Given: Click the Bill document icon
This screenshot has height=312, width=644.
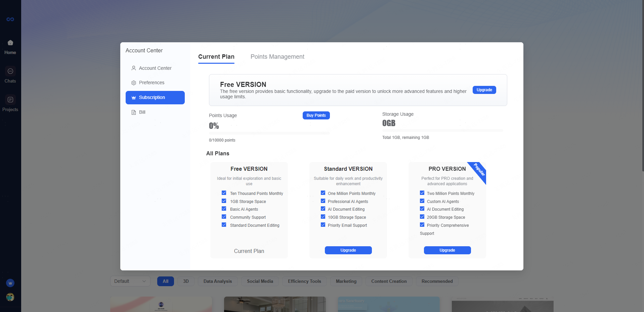Looking at the screenshot, I should coord(134,112).
